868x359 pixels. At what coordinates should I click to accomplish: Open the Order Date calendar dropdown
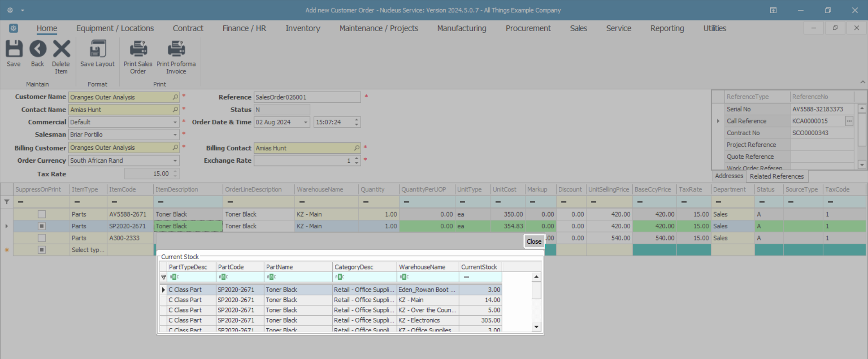(x=306, y=122)
